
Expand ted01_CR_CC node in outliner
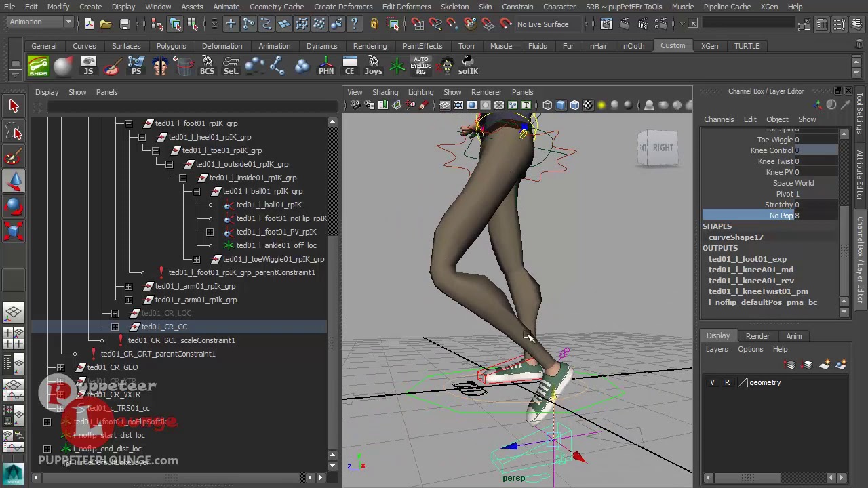click(x=115, y=327)
